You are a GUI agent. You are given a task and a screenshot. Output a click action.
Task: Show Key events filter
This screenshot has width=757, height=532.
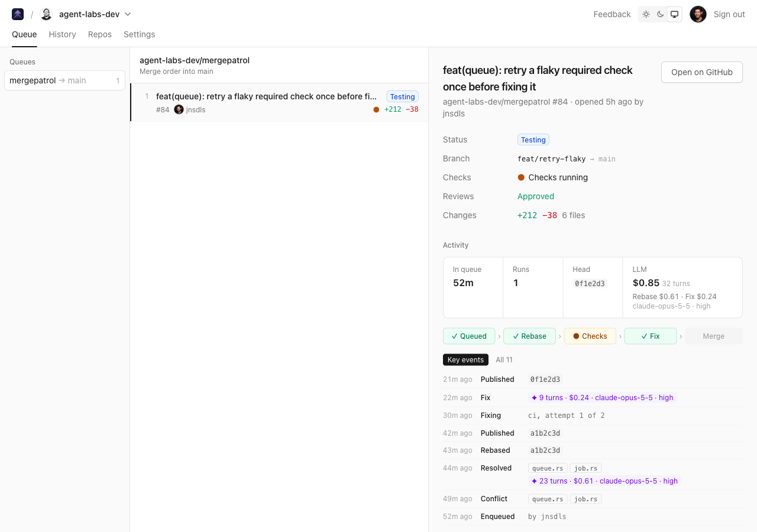click(x=465, y=359)
